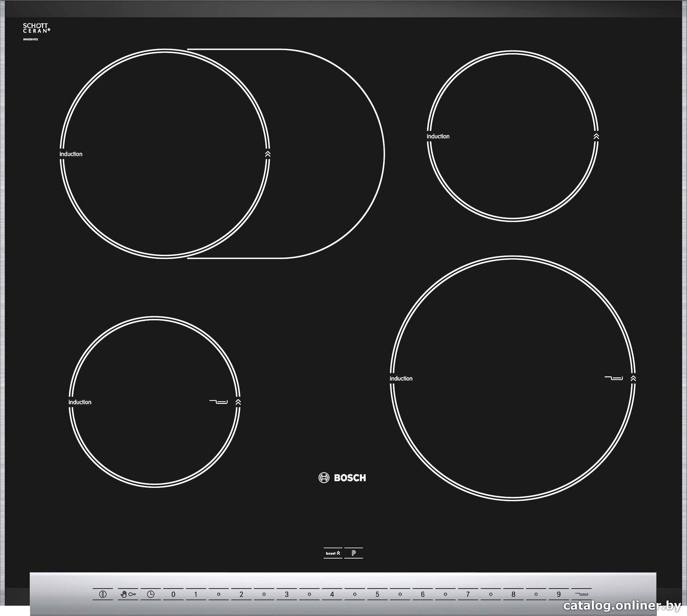Viewport: 687px width, 616px height.
Task: Set power level 7
Action: point(468,594)
